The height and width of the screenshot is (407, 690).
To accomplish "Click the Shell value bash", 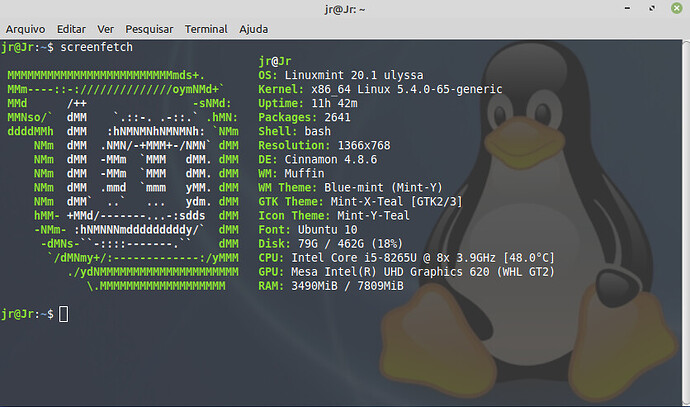I will [317, 132].
